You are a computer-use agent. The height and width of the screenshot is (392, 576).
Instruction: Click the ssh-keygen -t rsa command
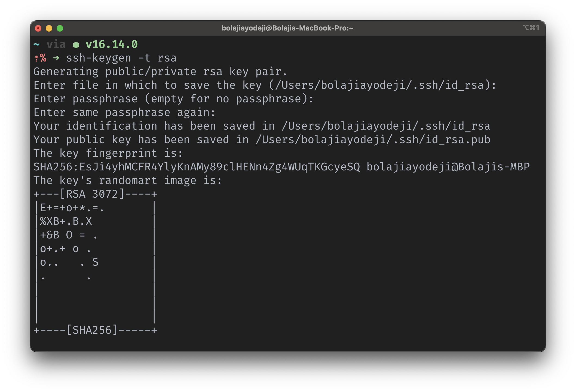121,58
